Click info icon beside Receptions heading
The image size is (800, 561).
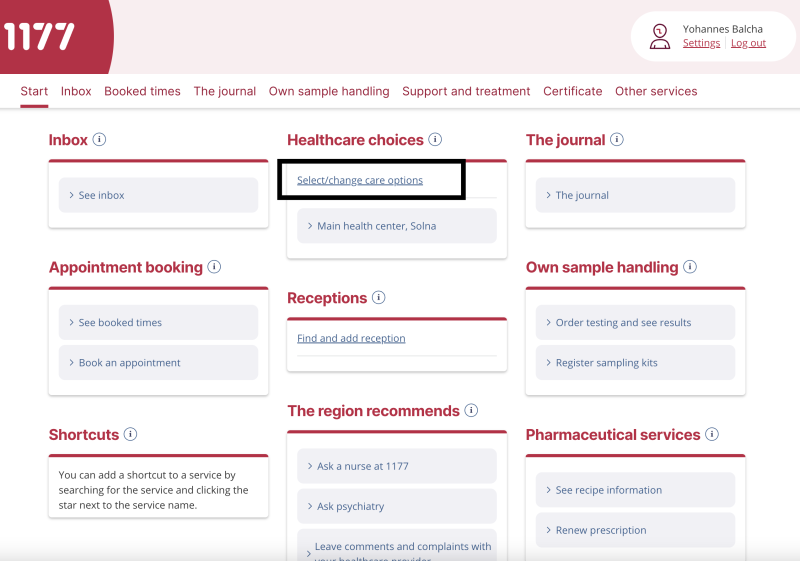pos(378,298)
